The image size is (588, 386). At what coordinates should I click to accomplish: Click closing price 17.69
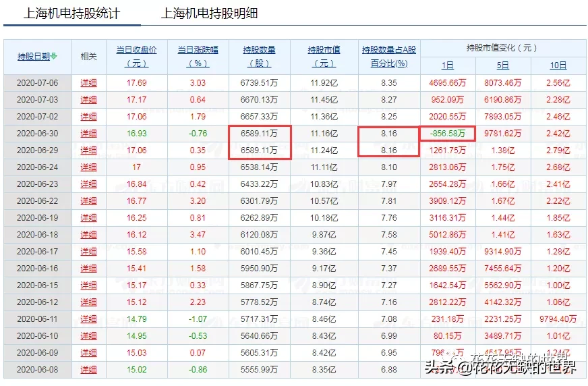point(136,83)
